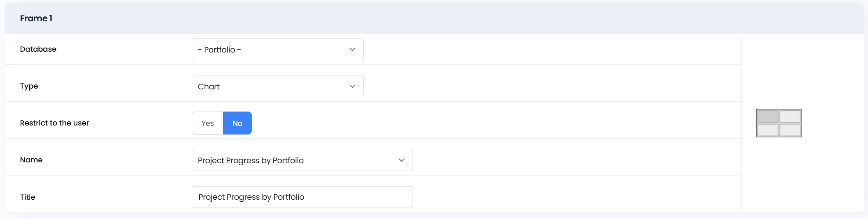This screenshot has height=219, width=868.
Task: Click in the Title text field
Action: pyautogui.click(x=302, y=197)
